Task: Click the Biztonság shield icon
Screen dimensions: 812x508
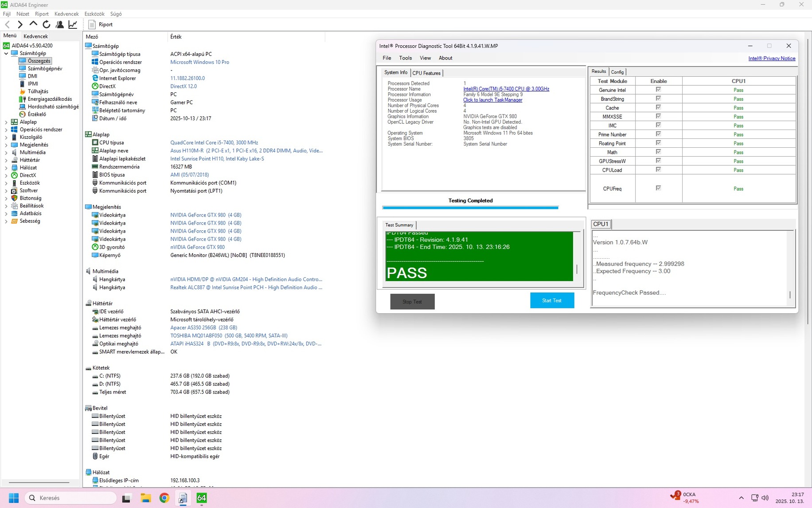Action: 15,198
